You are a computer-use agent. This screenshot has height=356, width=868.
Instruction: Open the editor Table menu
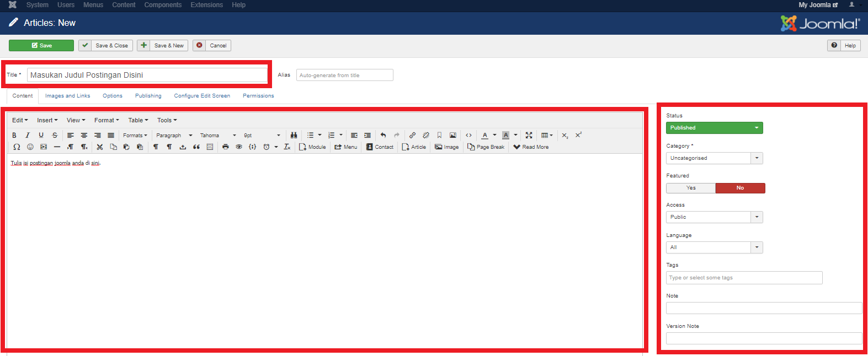tap(139, 120)
